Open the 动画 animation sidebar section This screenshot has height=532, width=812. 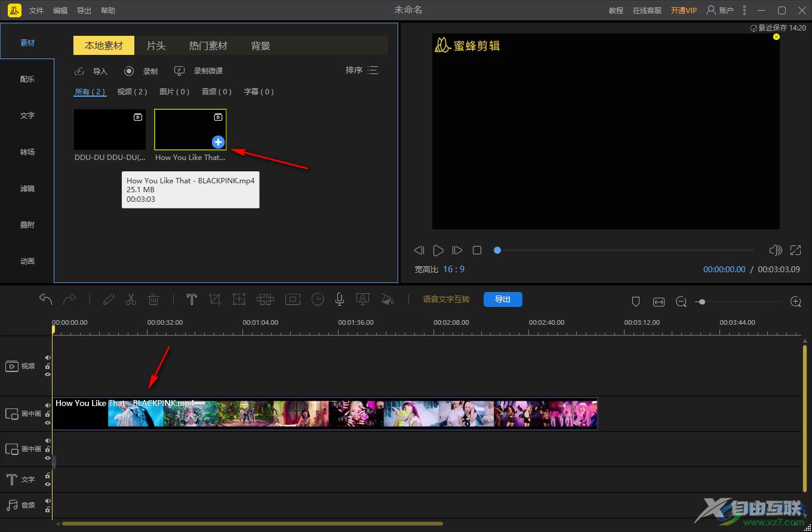[27, 262]
